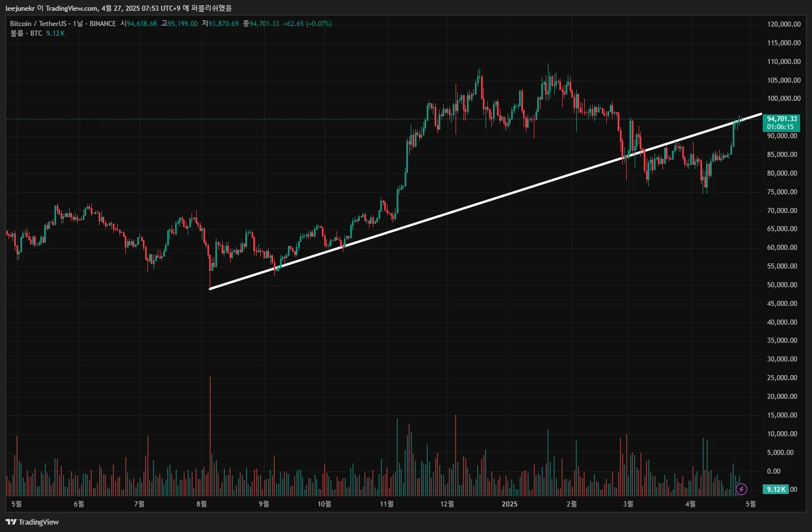Click the purple lightning bolt icon

741,489
